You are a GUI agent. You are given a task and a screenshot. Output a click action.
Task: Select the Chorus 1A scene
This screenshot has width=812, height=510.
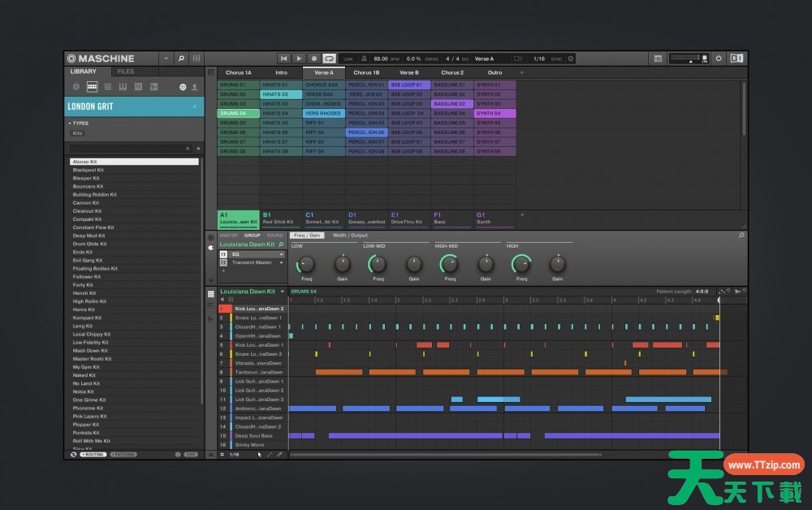238,72
